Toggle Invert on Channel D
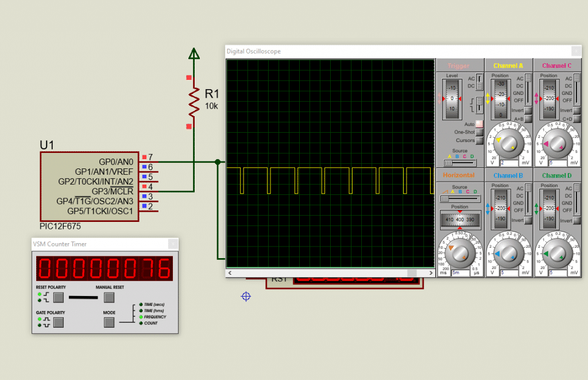 577,220
